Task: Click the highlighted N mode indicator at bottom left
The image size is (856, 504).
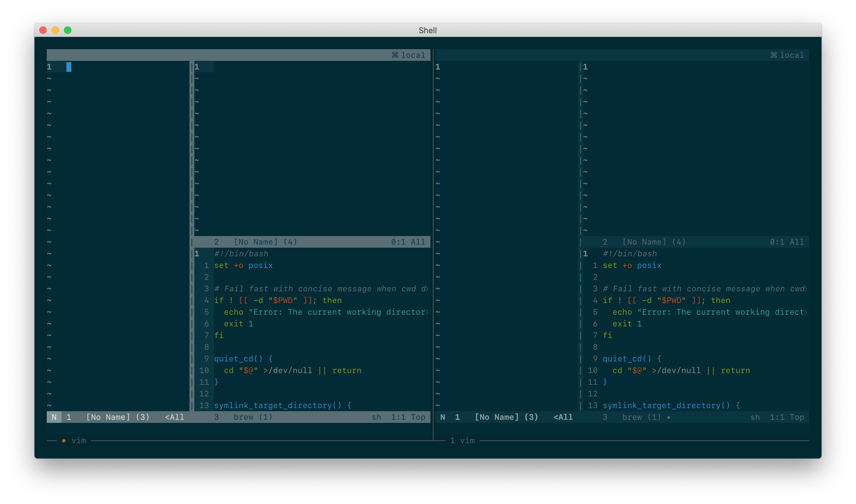Action: pyautogui.click(x=54, y=417)
